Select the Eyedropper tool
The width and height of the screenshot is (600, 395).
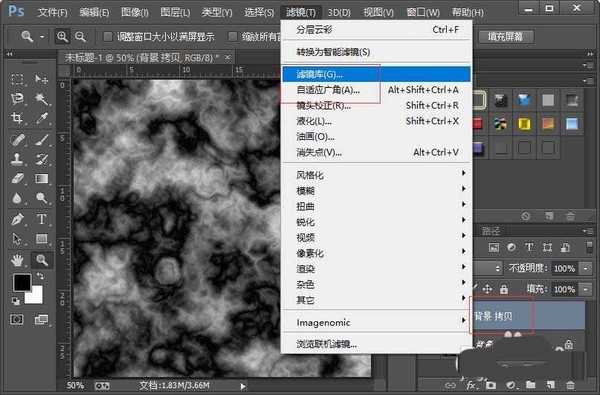[41, 118]
